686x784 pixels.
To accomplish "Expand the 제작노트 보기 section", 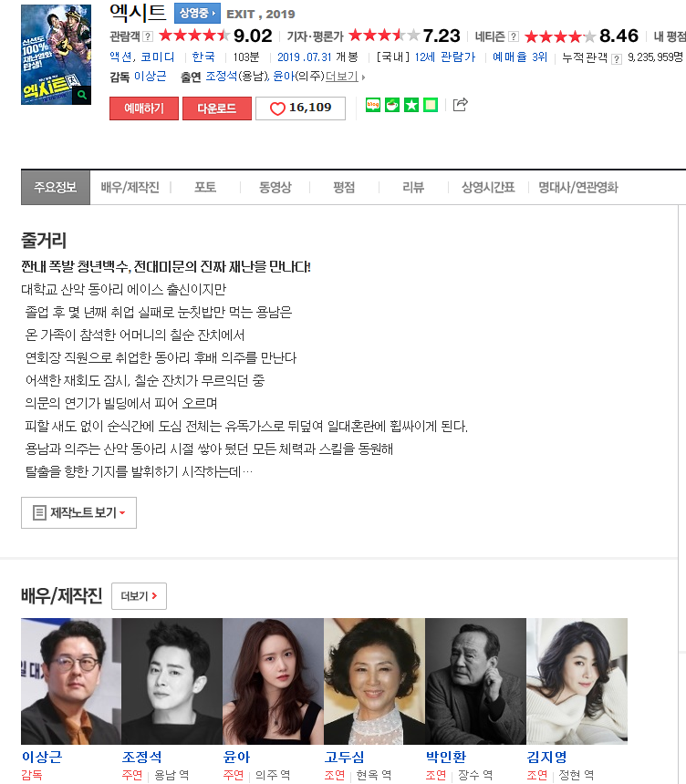I will [78, 512].
